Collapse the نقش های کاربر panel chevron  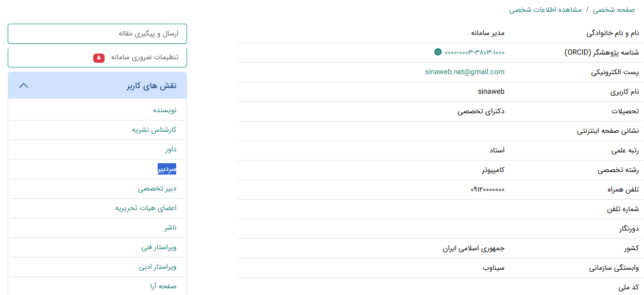pyautogui.click(x=23, y=85)
